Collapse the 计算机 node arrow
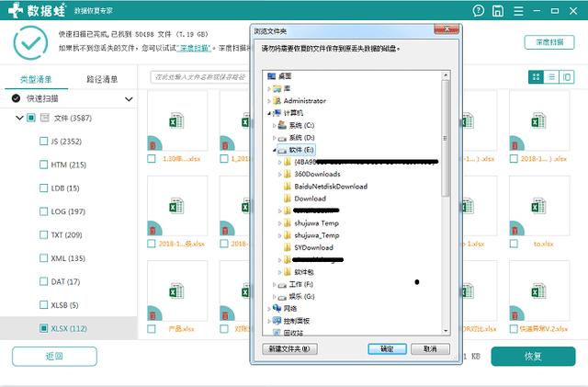Screen dimensions: 588x387 [269, 113]
